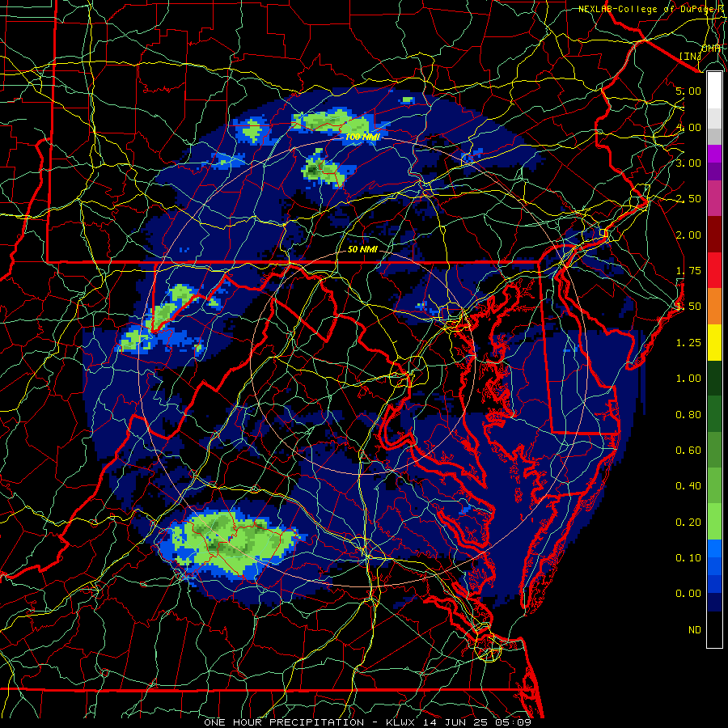Click the 0.80 legend value
The height and width of the screenshot is (728, 728).
688,415
